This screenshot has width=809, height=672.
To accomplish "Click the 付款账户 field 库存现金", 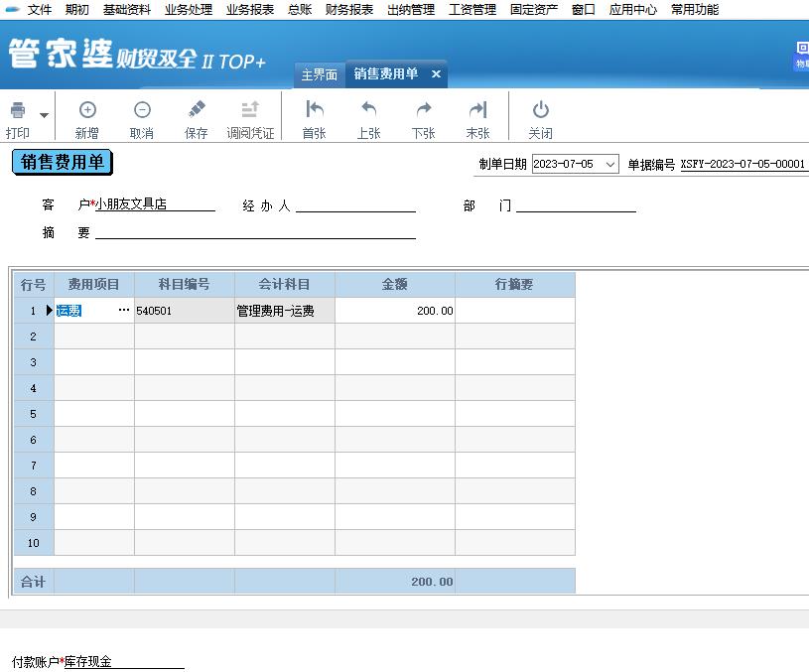I will click(124, 661).
